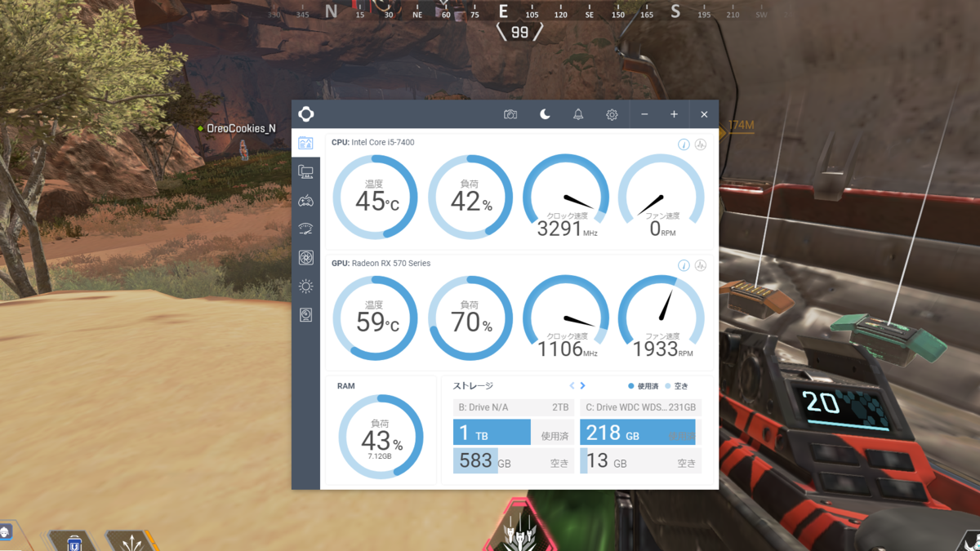Toggle night mode with the moon icon
This screenshot has width=980, height=551.
click(545, 114)
